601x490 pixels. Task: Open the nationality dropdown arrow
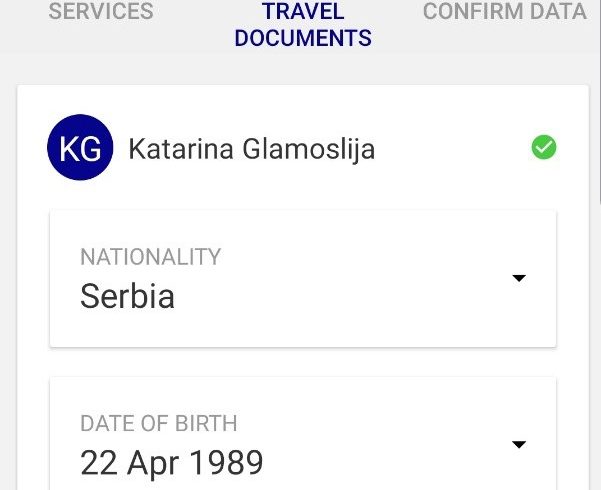click(x=519, y=278)
